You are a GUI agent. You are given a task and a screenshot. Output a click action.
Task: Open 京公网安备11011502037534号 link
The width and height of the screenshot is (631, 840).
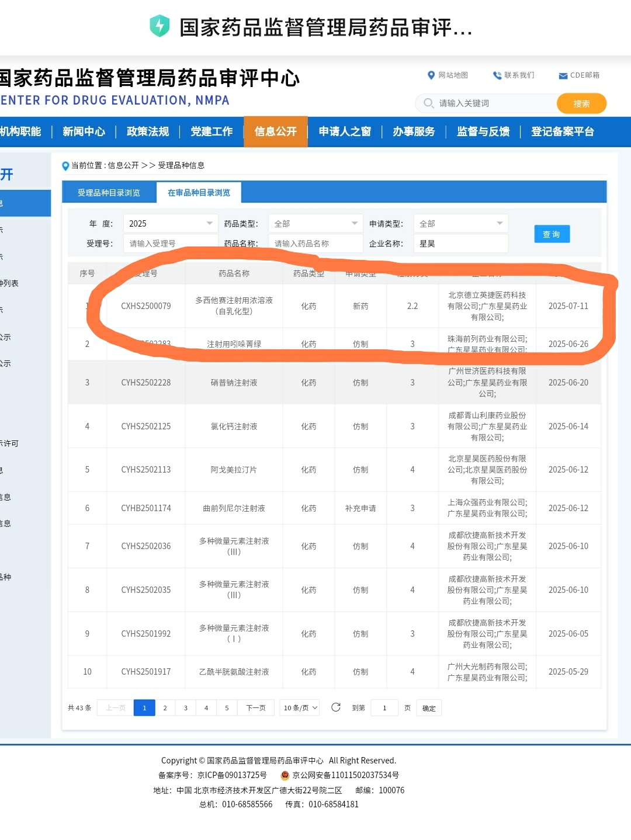[x=346, y=775]
